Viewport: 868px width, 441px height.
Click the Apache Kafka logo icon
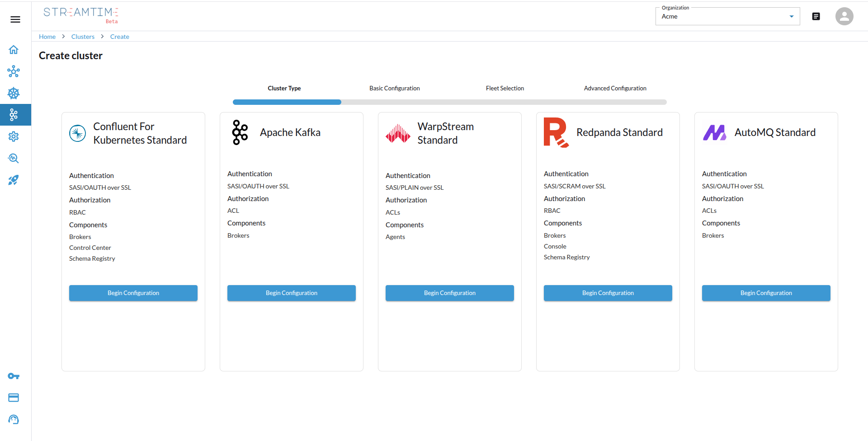tap(240, 132)
